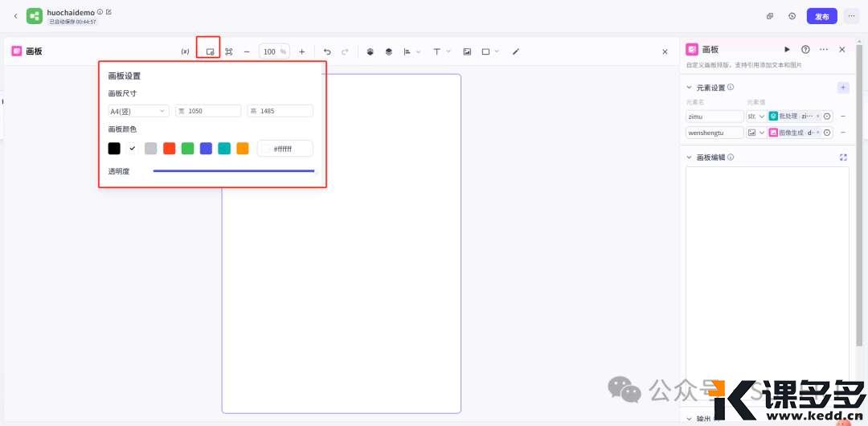Open the canvas settings icon in toolbar

click(209, 51)
